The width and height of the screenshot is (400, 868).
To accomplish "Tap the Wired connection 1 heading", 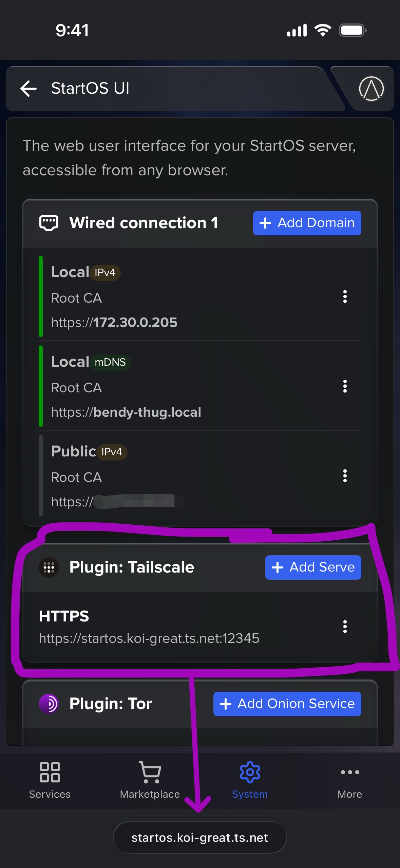I will [x=144, y=223].
